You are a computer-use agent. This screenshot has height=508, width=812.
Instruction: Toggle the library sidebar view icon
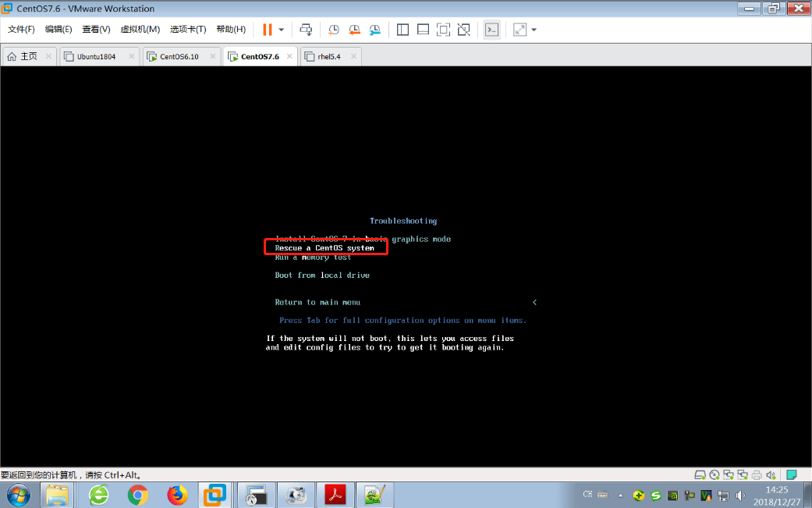coord(402,30)
